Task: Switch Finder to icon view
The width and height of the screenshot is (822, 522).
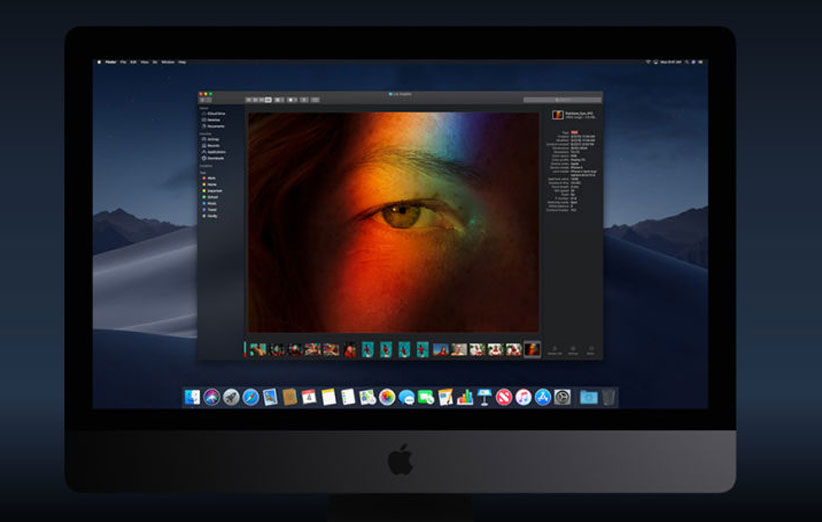Action: (249, 100)
